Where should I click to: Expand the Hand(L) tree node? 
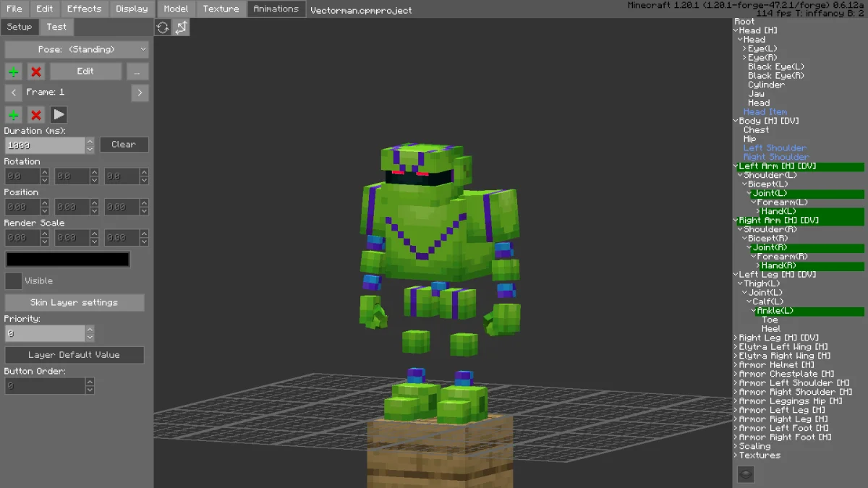758,211
